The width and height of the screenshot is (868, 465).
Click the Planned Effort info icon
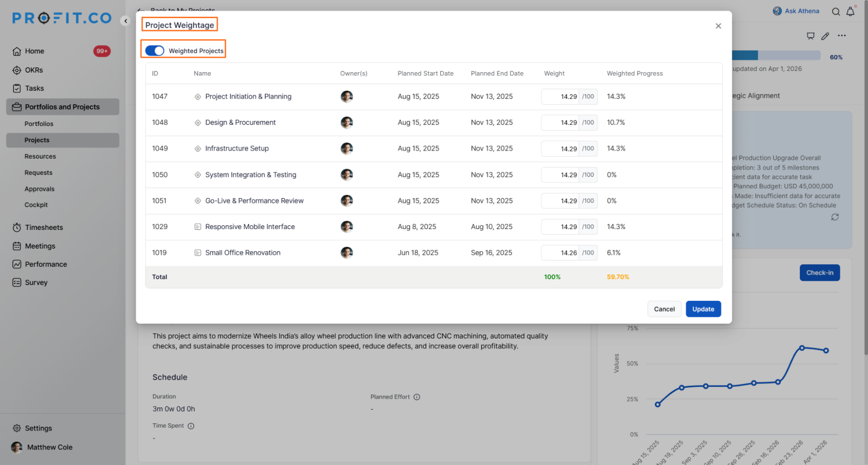417,397
